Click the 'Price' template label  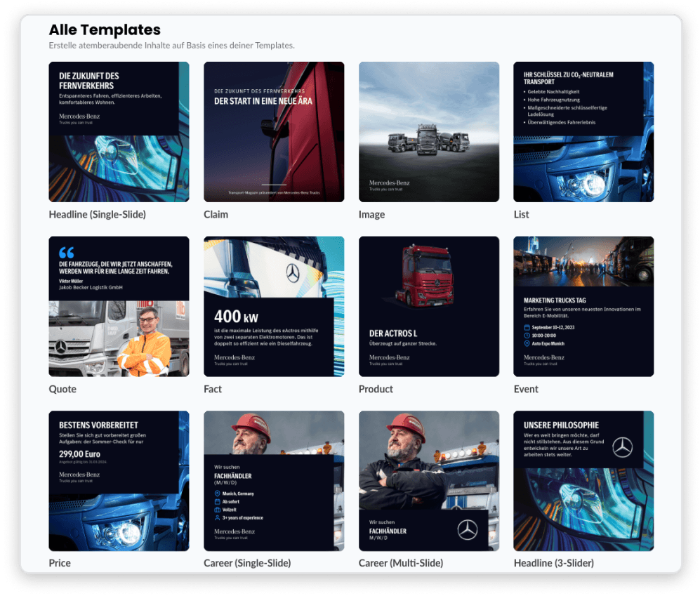60,563
